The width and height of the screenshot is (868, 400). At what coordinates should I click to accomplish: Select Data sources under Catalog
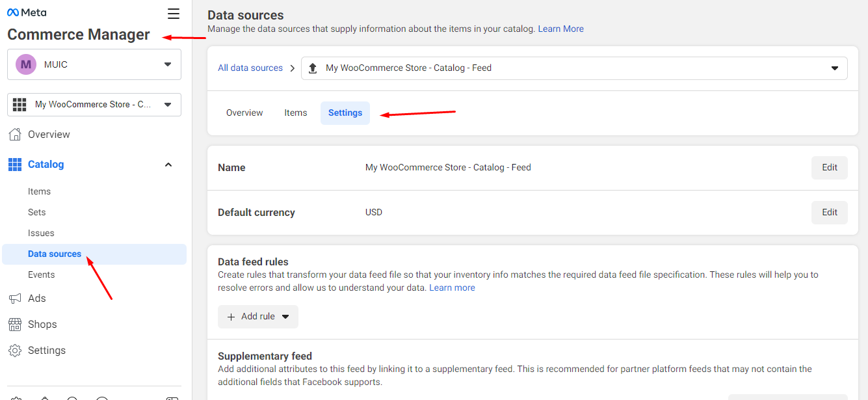pos(94,254)
